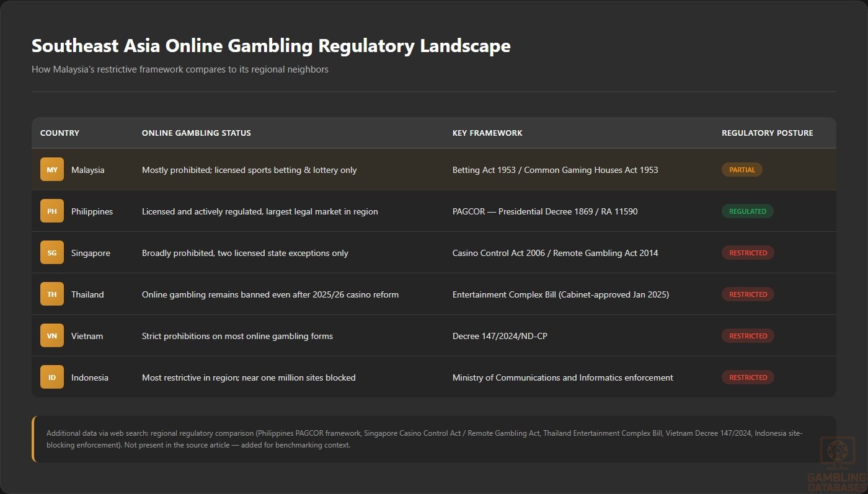Click the COUNTRY column header
The height and width of the screenshot is (494, 868).
coord(60,133)
